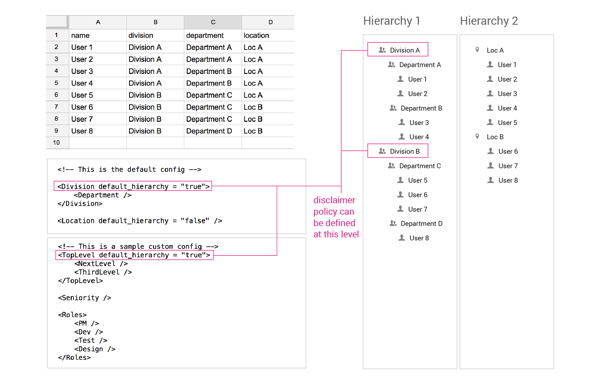Click the '<TopLevel default_hierarchy = "true">' code line
The image size is (600, 384).
click(134, 255)
